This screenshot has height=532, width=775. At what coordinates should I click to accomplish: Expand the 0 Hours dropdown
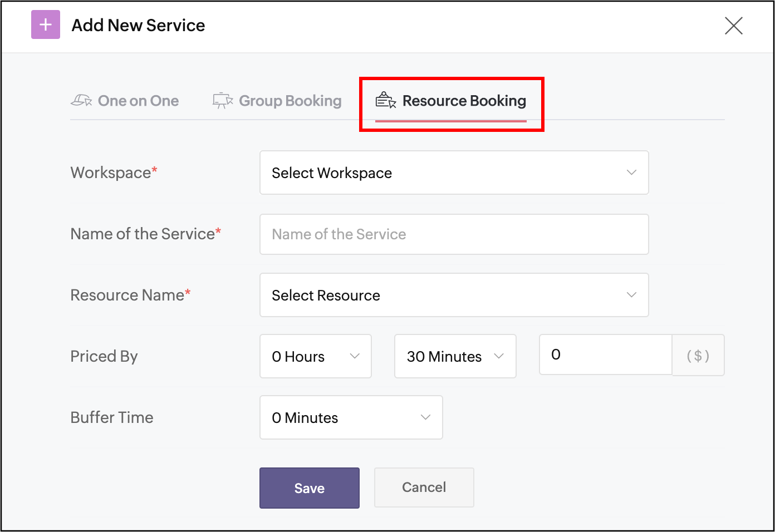(x=315, y=356)
